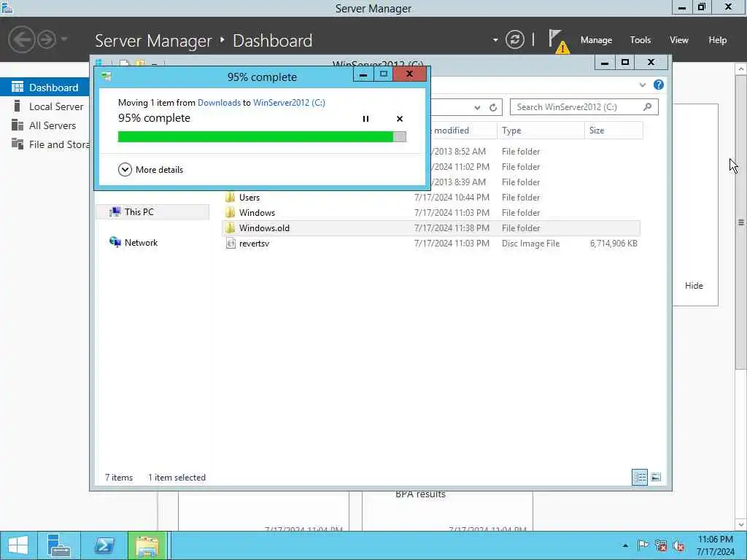Click the scroll-down arrow of Server Manager

(x=741, y=525)
